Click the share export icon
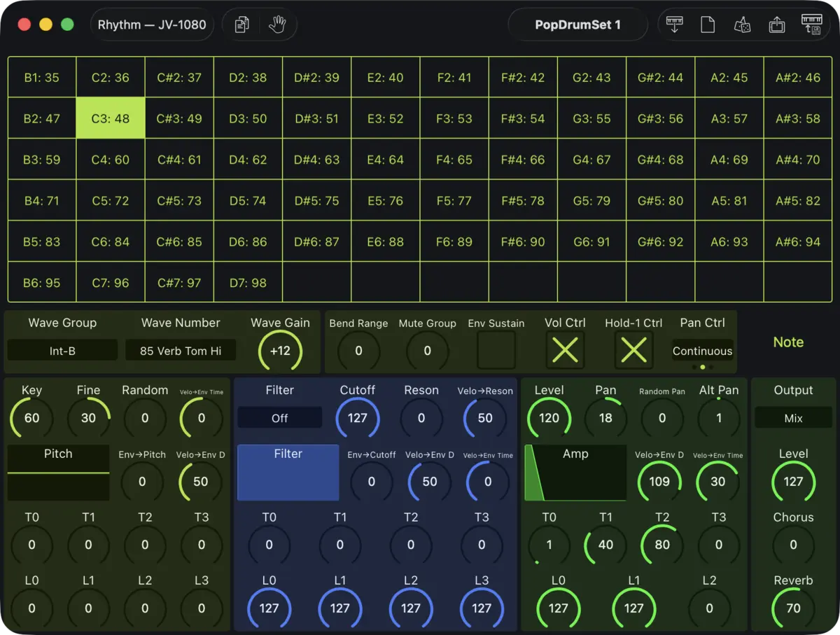 (776, 25)
